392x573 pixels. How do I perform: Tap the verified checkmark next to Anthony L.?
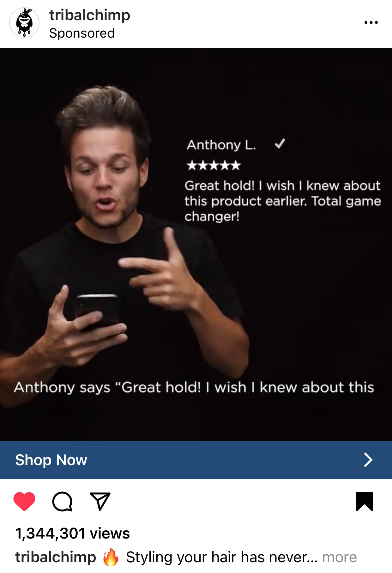pyautogui.click(x=280, y=144)
